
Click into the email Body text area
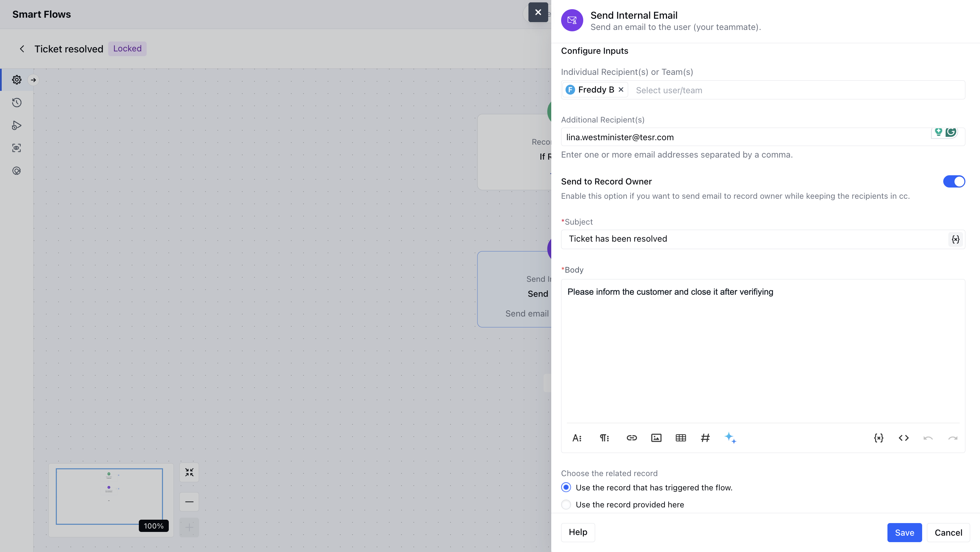(763, 351)
